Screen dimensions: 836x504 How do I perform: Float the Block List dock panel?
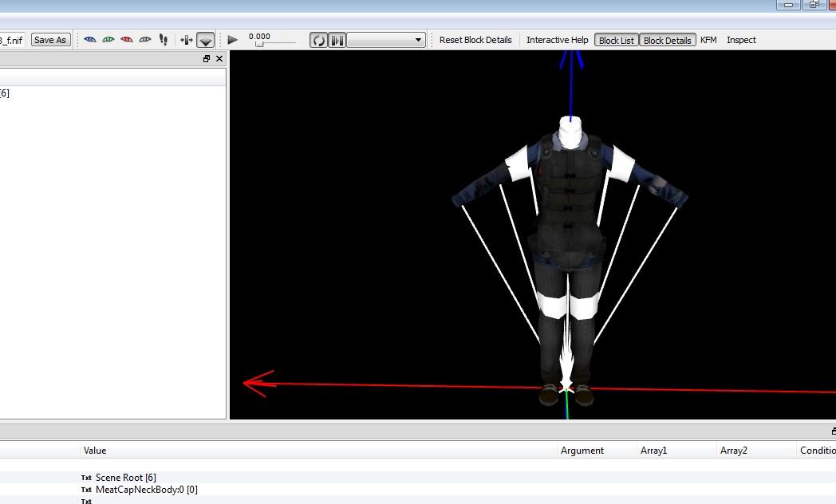(x=207, y=58)
